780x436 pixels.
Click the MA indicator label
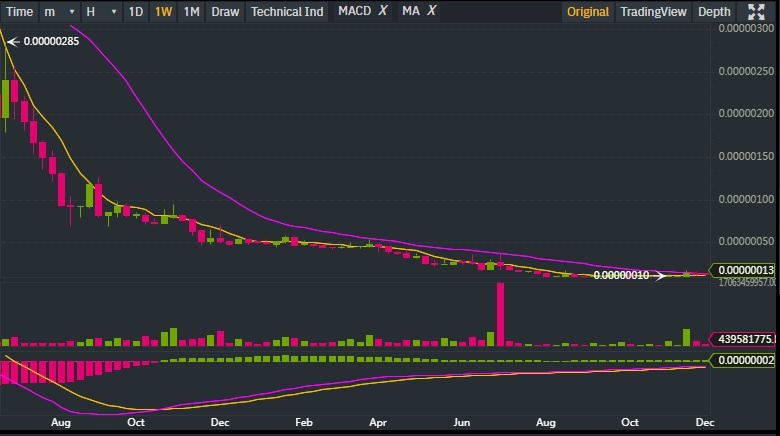click(411, 10)
